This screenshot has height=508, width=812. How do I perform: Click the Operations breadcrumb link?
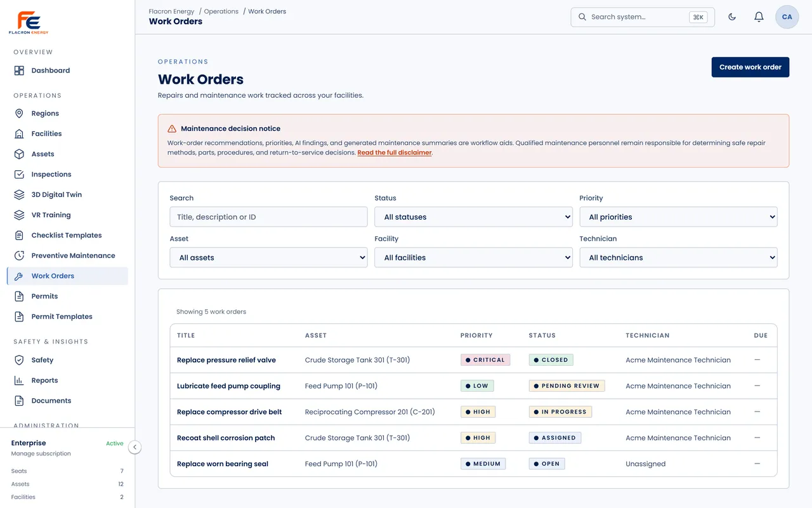coord(221,11)
